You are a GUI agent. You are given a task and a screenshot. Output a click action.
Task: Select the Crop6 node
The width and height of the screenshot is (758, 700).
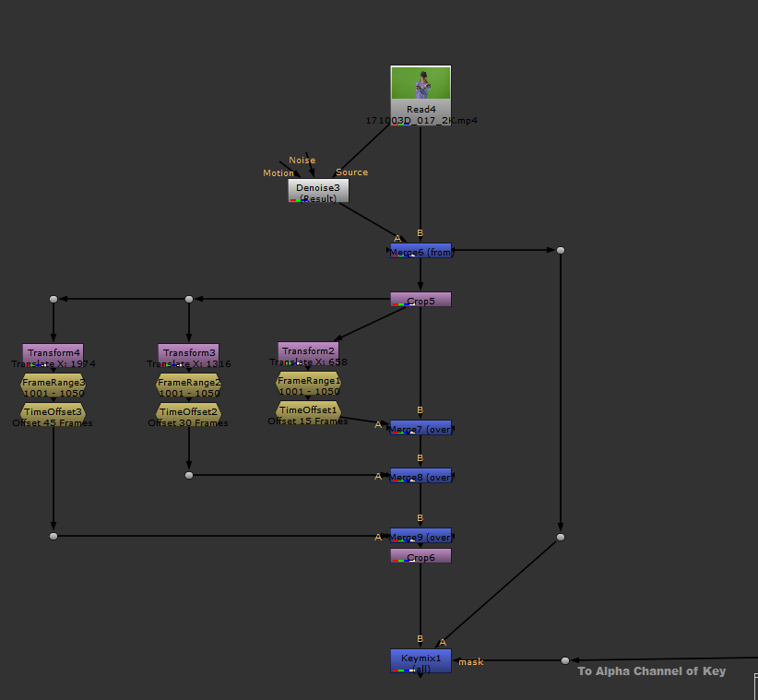click(x=420, y=556)
